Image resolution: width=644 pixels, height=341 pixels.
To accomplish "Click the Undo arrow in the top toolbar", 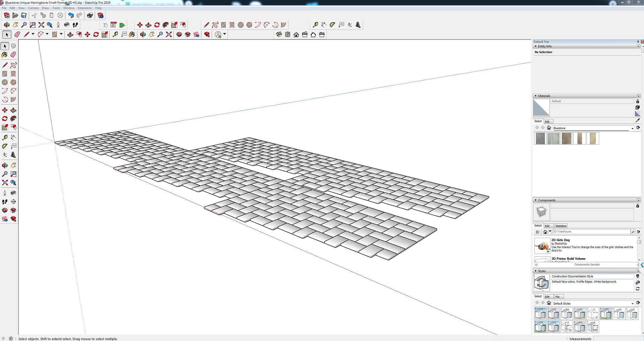I will [x=70, y=15].
